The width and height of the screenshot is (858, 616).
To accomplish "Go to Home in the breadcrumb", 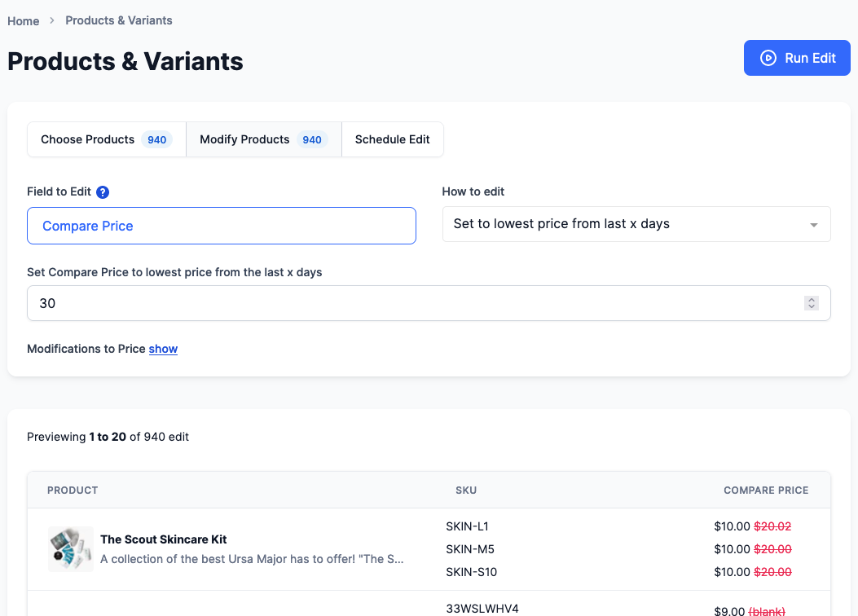I will 23,21.
